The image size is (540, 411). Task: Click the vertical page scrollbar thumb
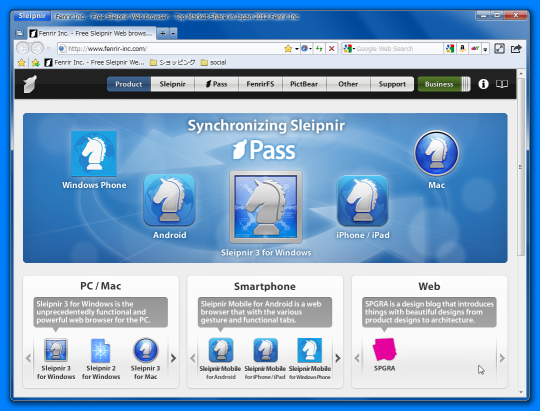521,167
